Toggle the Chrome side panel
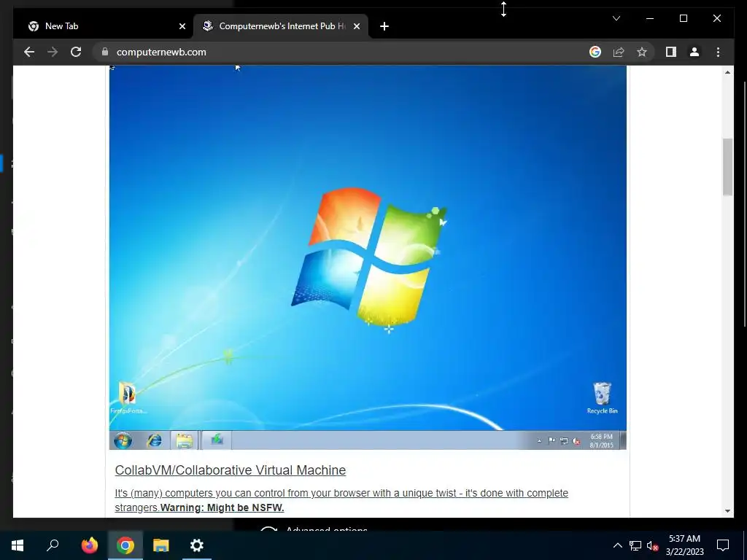Screen dimensions: 747x560 pos(671,52)
